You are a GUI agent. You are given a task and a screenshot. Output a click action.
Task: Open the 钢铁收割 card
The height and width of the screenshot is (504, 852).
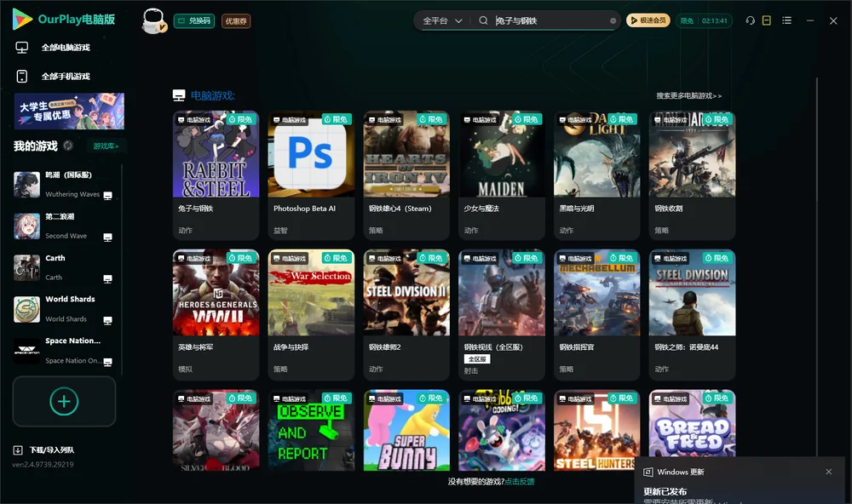[x=692, y=175]
